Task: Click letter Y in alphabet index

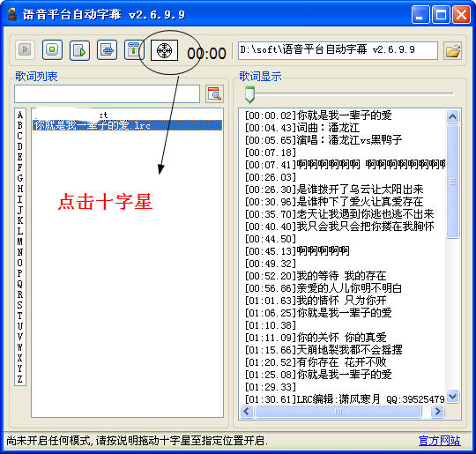Action: click(20, 368)
